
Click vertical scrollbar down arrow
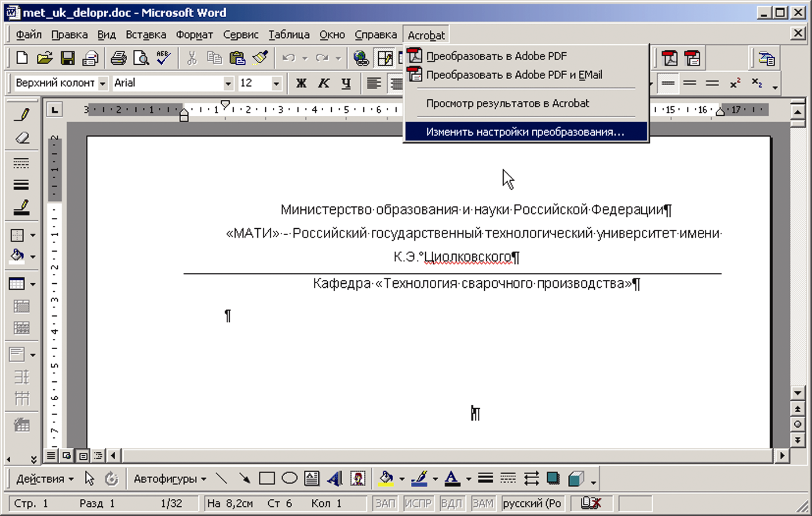797,393
